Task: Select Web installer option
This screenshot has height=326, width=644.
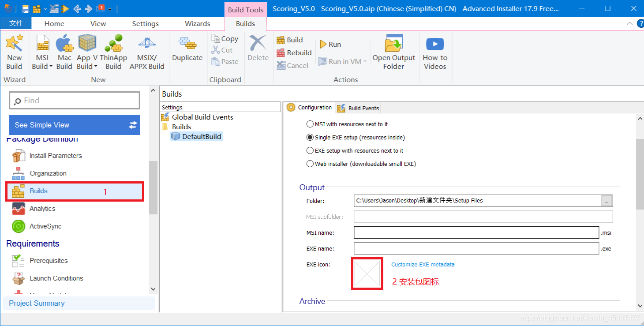Action: point(361,164)
